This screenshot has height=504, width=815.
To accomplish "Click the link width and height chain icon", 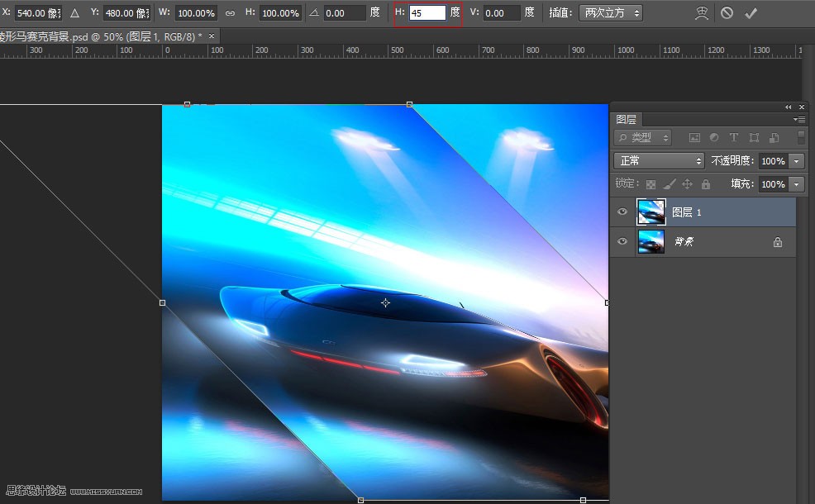I will tap(230, 13).
